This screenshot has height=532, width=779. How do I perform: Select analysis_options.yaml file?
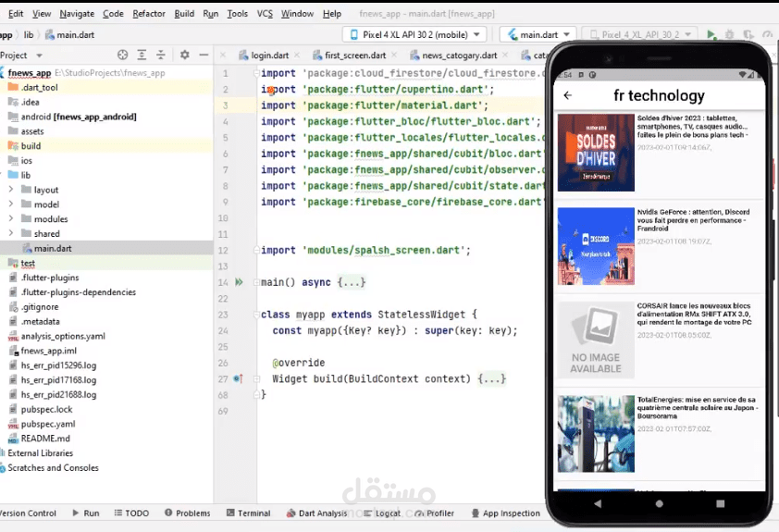[x=63, y=336]
